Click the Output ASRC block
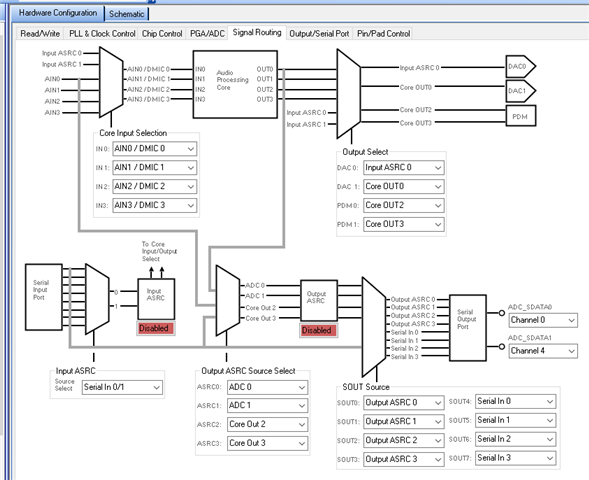 click(319, 300)
